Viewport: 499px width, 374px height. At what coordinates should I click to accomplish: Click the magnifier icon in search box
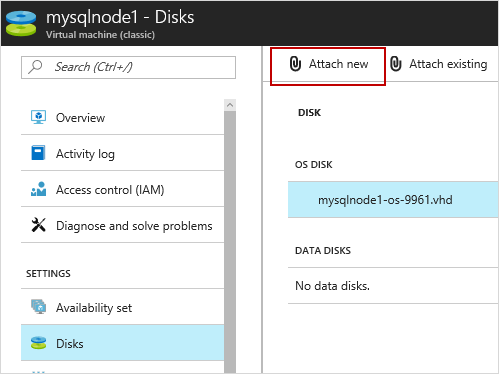35,66
